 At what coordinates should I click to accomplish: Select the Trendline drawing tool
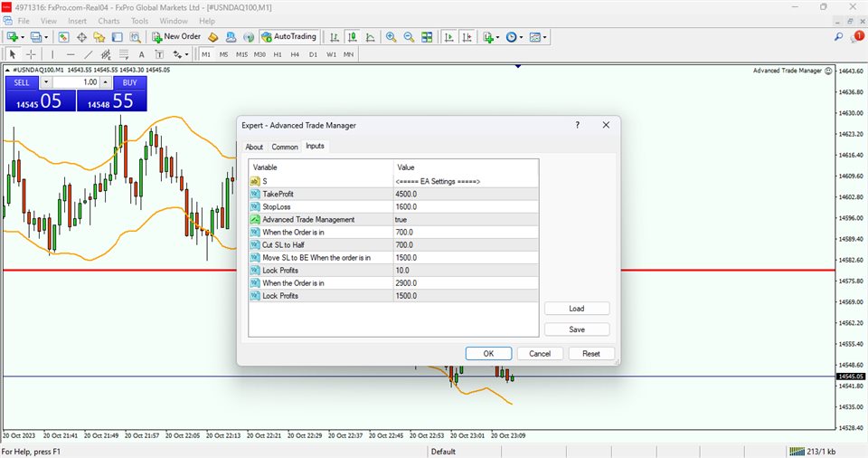coord(88,54)
